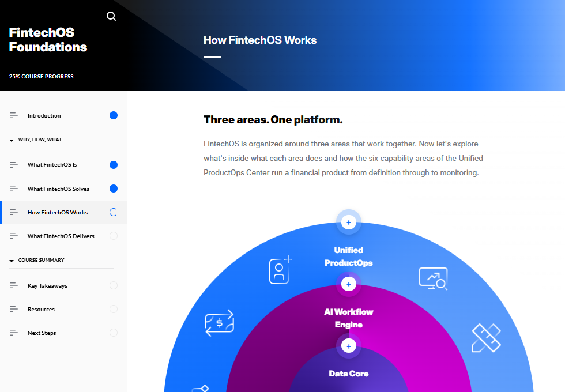
Task: Click the empty circle for Key Takeaways
Action: [114, 285]
